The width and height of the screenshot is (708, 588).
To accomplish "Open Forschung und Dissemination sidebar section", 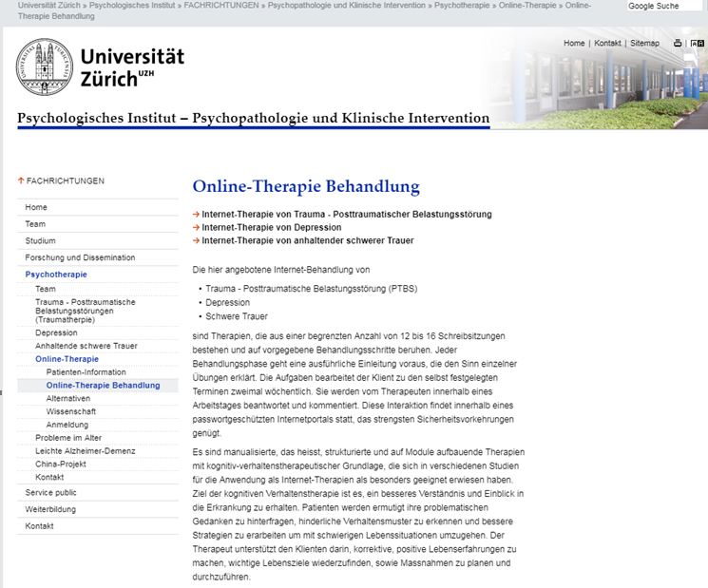I will [80, 257].
